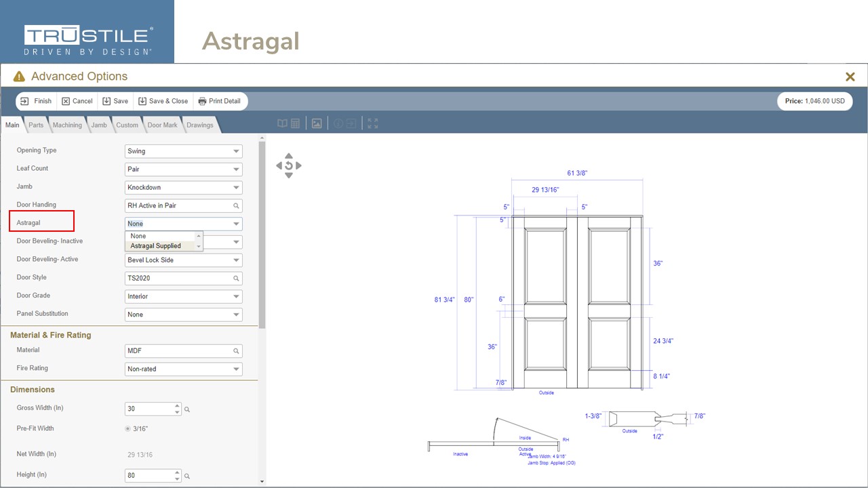Cancel the advanced options changes
868x488 pixels.
(77, 101)
